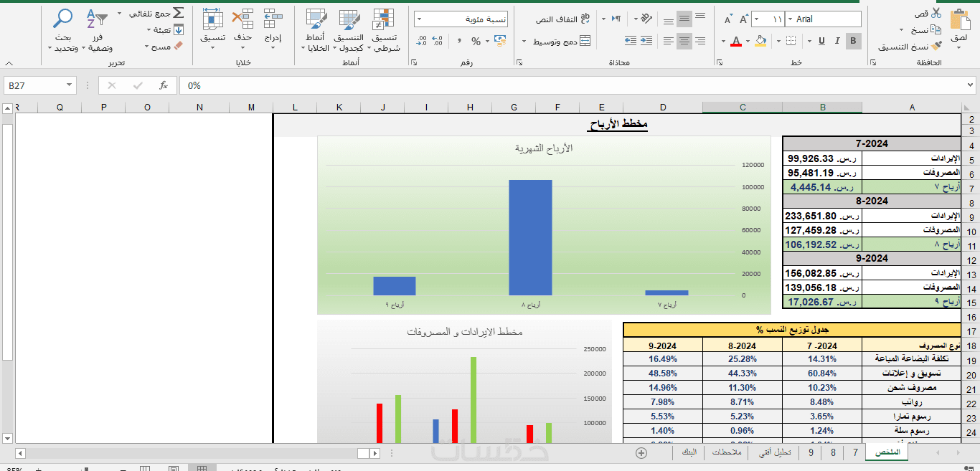This screenshot has height=471, width=980.
Task: Open the font color dropdown arrow
Action: point(724,42)
